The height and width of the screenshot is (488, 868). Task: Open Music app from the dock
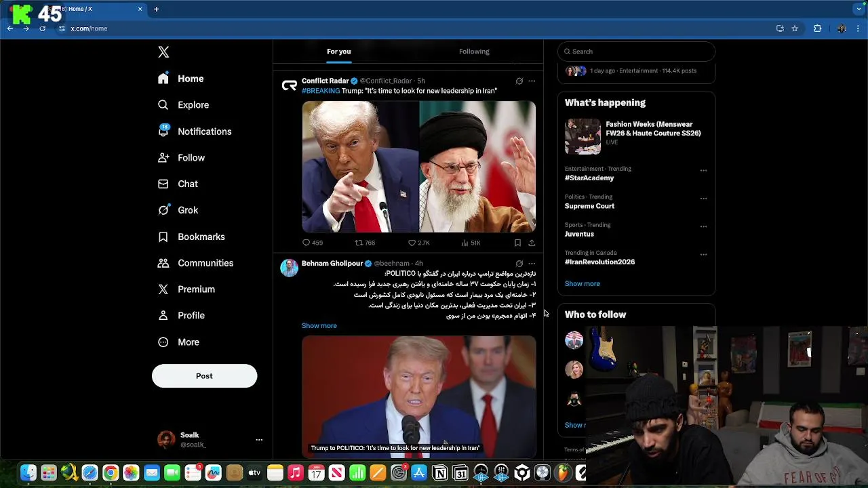pyautogui.click(x=296, y=473)
